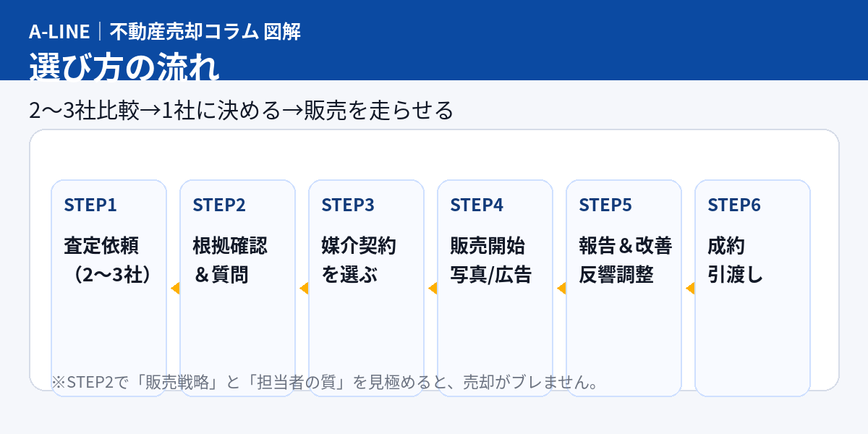Click the STEP4 label heading
The height and width of the screenshot is (434, 868).
click(476, 205)
